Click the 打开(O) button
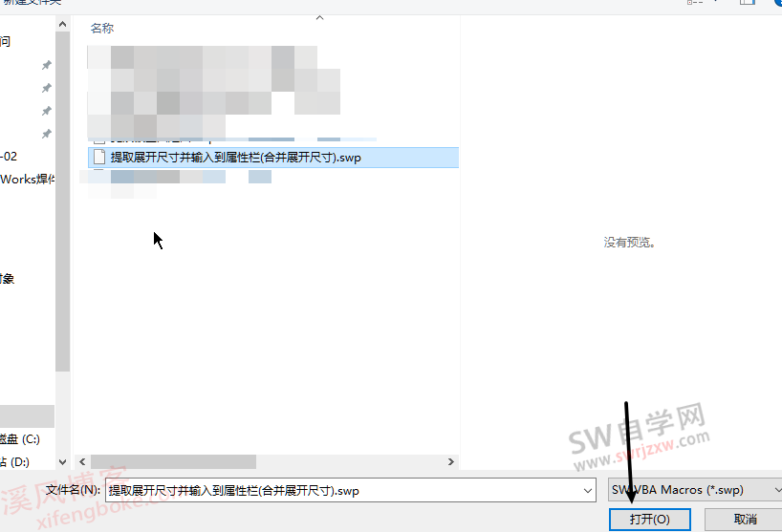This screenshot has height=532, width=782. pos(649,520)
